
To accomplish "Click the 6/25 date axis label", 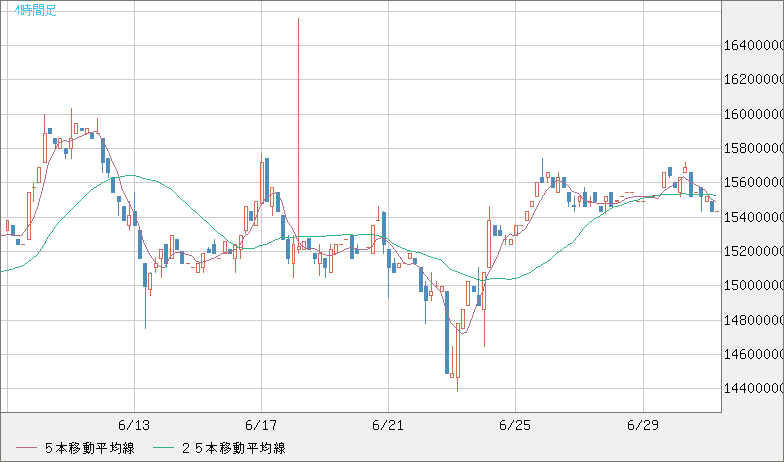I will tap(515, 426).
